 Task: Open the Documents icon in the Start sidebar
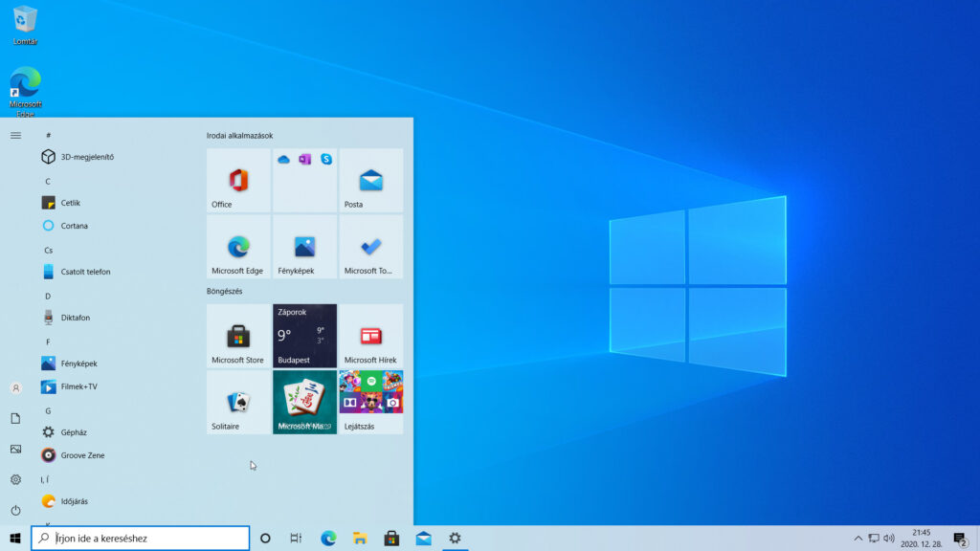pos(15,419)
